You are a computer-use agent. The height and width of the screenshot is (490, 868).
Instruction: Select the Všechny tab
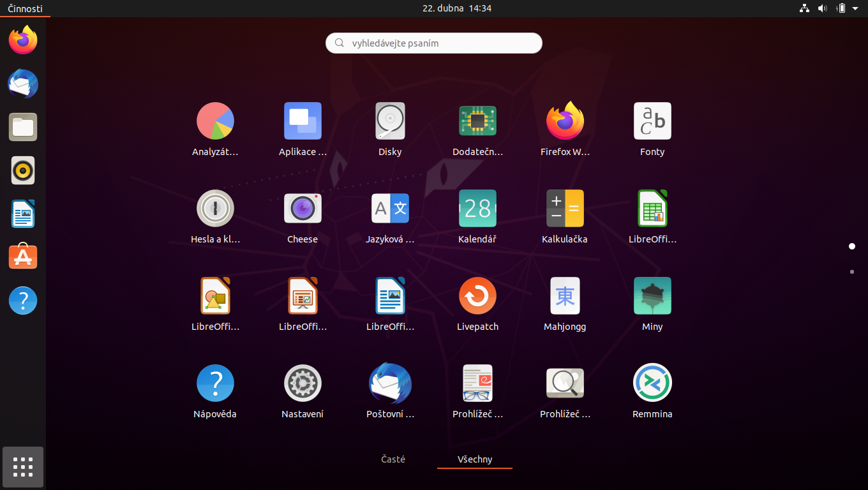point(475,459)
